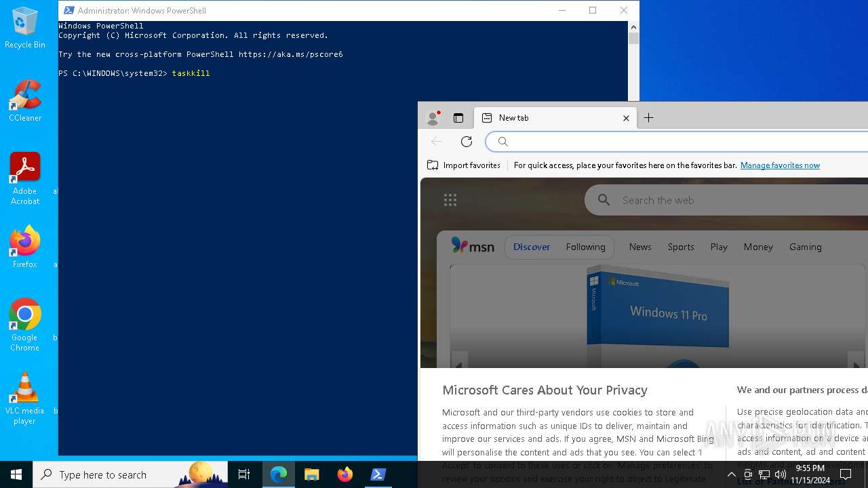Switch to the Following feed tab

pos(585,247)
